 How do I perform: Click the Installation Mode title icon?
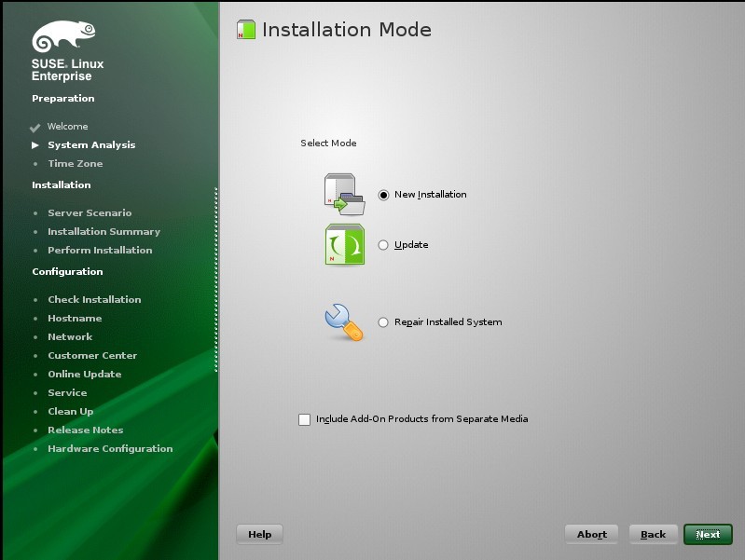point(246,30)
